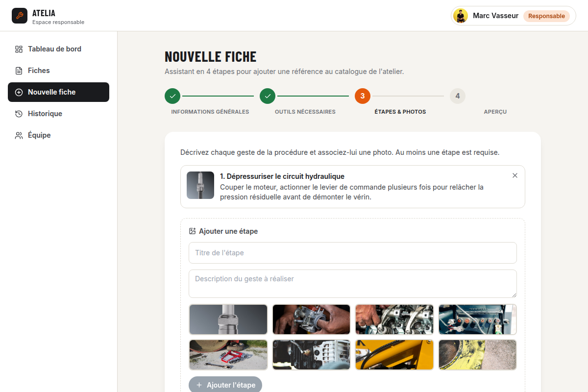Click the image-plus icon beside Ajouter une étape
Screen dimensions: 588x392
[x=193, y=231]
